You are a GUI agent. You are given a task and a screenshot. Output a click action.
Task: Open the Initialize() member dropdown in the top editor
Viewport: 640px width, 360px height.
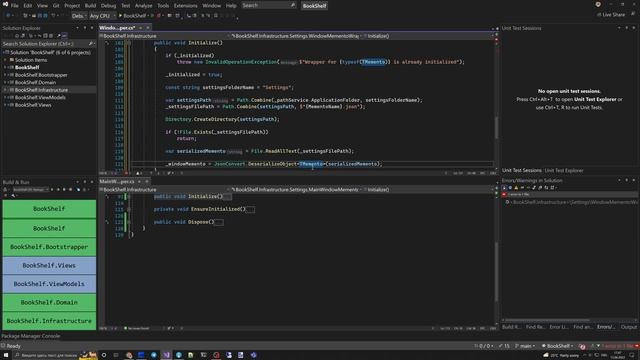[x=429, y=36]
